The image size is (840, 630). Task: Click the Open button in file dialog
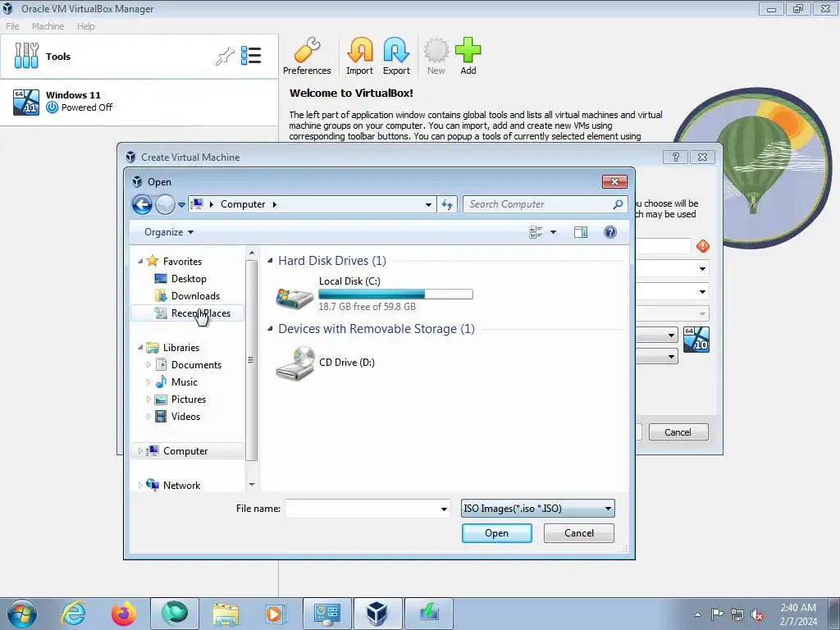(496, 533)
